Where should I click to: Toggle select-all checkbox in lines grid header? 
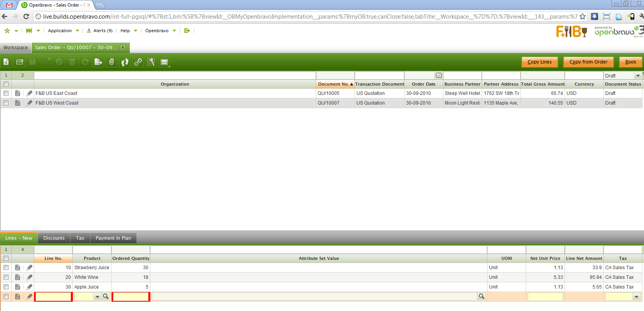coord(6,258)
